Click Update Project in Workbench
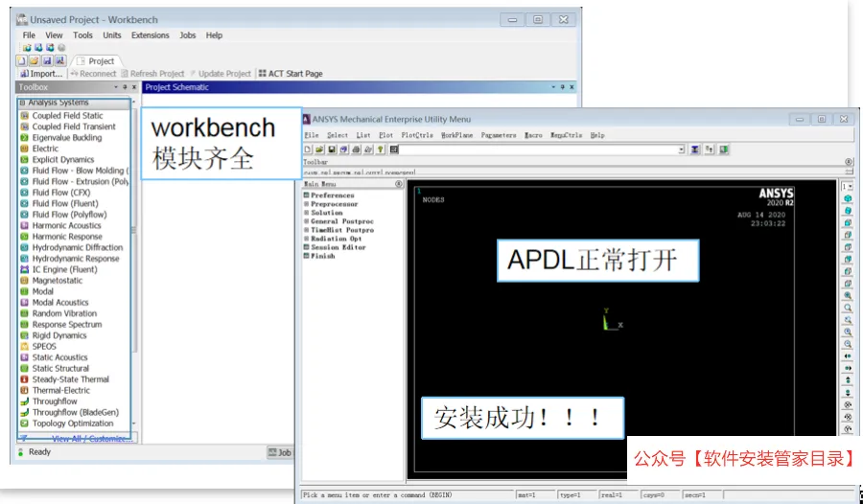 (221, 73)
